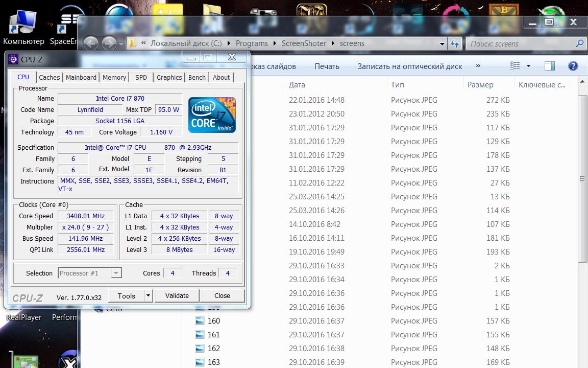The image size is (588, 368).
Task: Select file 161 in the list
Action: 214,335
